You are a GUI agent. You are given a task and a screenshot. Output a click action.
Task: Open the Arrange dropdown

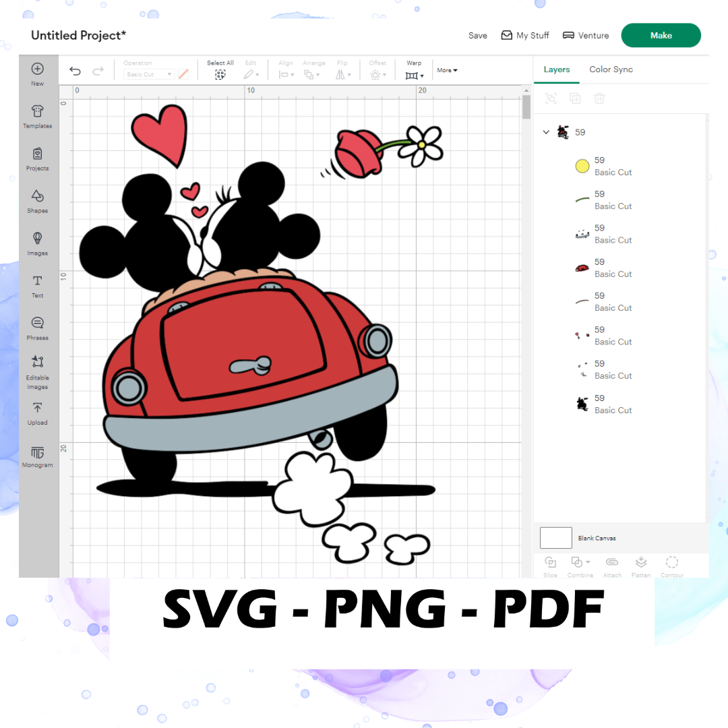311,74
